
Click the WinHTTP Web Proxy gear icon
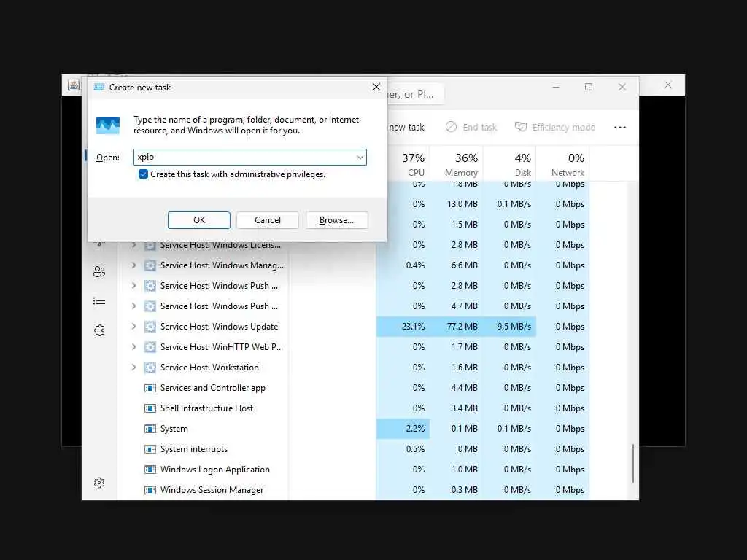click(150, 346)
